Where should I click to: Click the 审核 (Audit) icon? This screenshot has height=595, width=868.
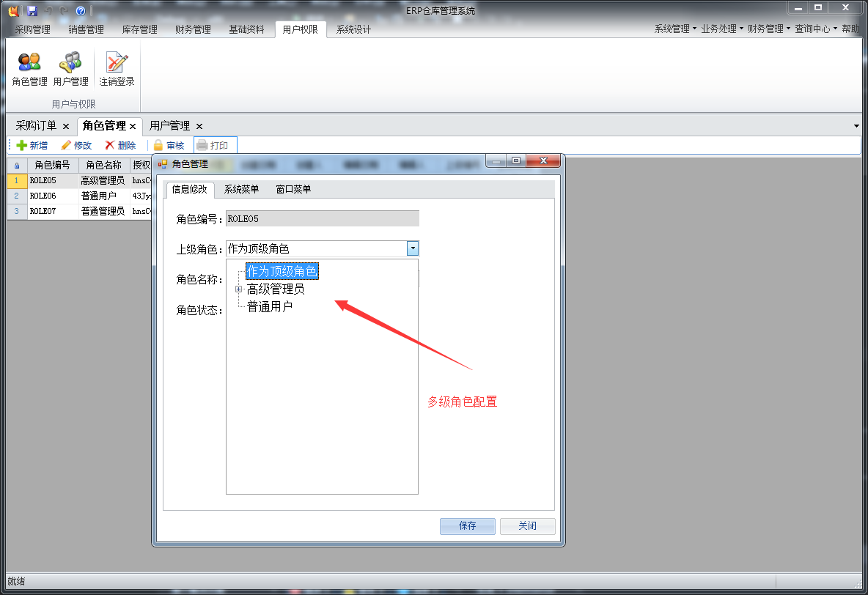click(169, 144)
